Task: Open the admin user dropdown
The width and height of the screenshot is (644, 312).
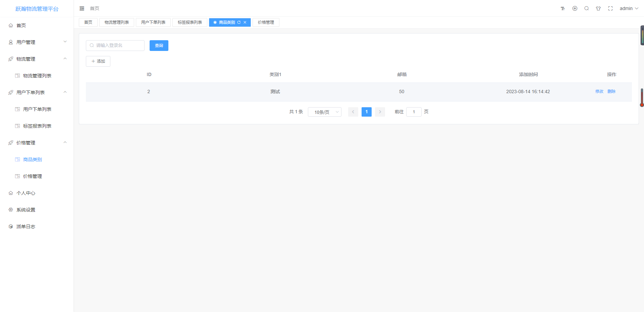Action: 629,8
